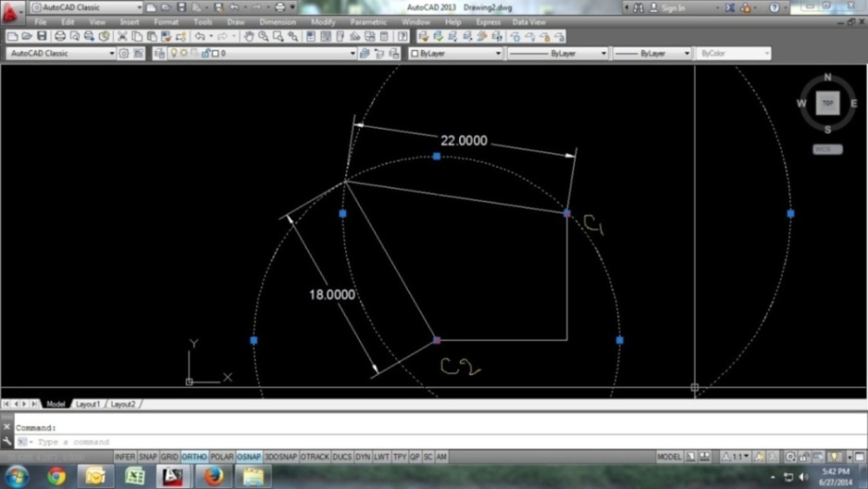This screenshot has width=868, height=489.
Task: Toggle OTRACK in status bar
Action: pyautogui.click(x=315, y=457)
